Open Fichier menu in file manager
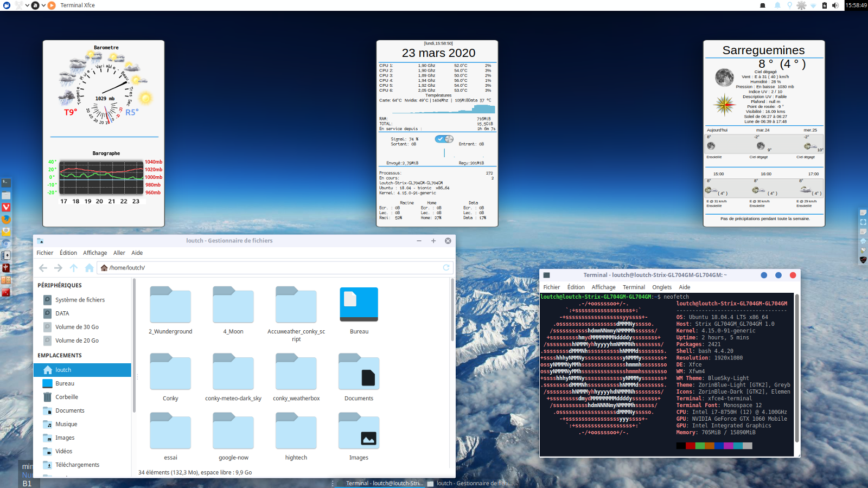The image size is (868, 488). (x=45, y=253)
